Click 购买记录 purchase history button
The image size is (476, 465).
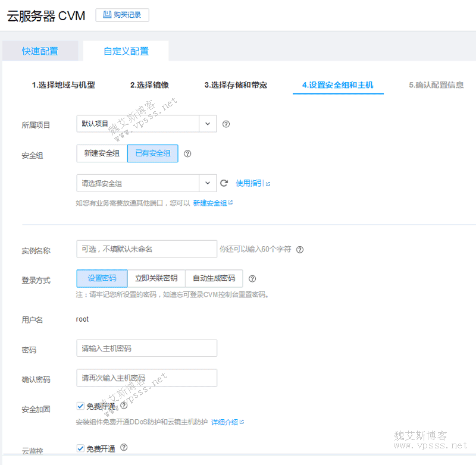(x=123, y=15)
